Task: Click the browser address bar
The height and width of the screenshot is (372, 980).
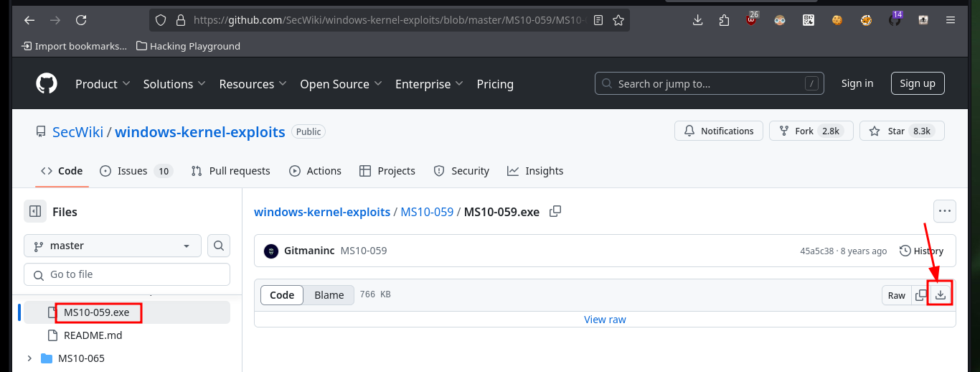Action: [389, 20]
